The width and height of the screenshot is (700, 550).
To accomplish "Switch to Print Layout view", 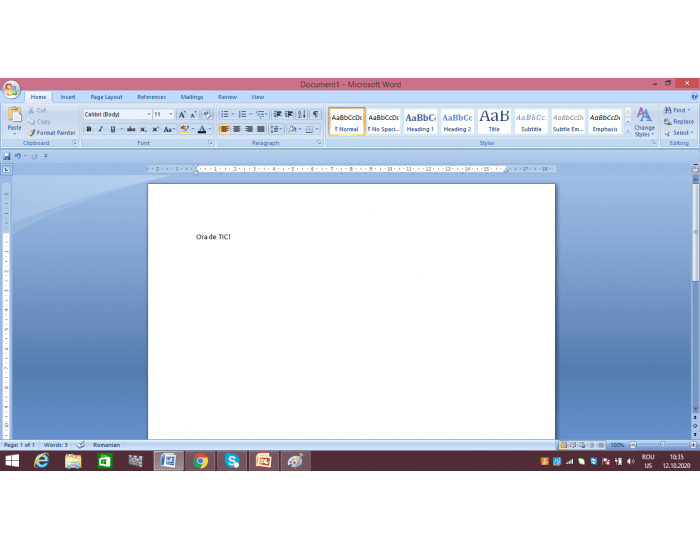I will point(564,445).
